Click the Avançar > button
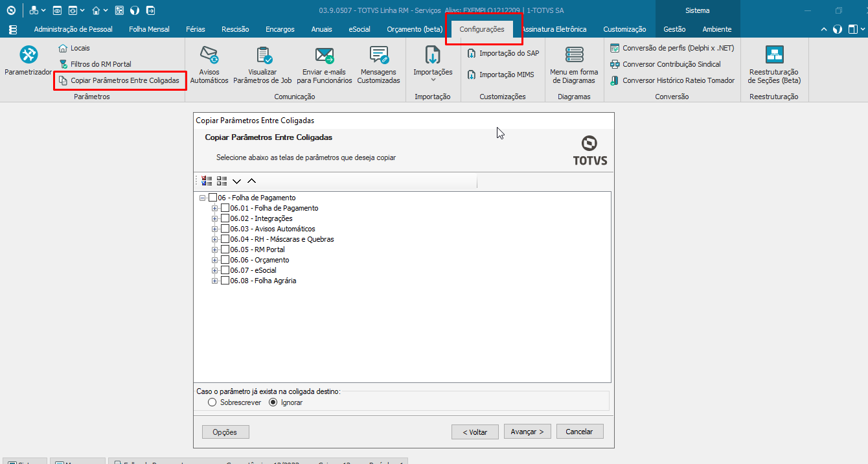 click(x=527, y=432)
